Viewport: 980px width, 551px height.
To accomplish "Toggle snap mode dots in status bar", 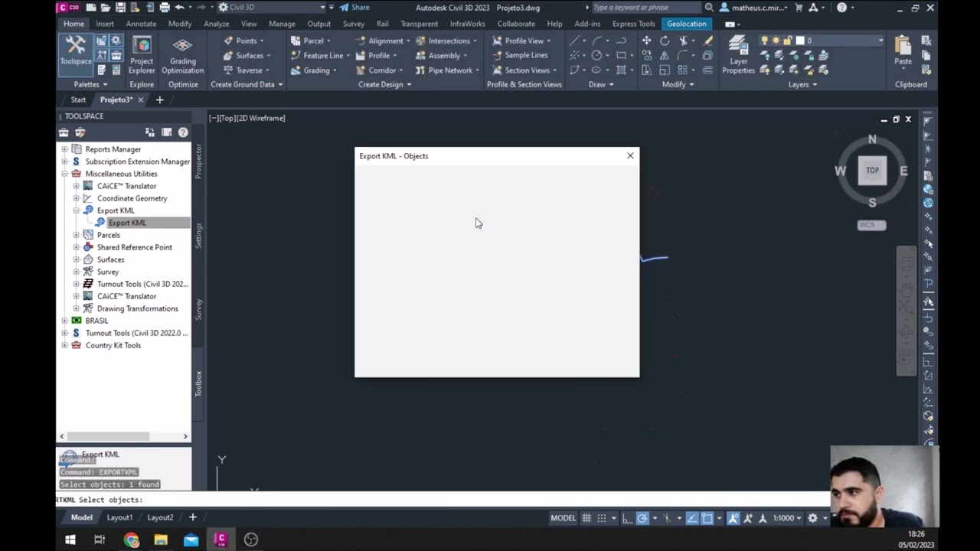I will (x=602, y=518).
